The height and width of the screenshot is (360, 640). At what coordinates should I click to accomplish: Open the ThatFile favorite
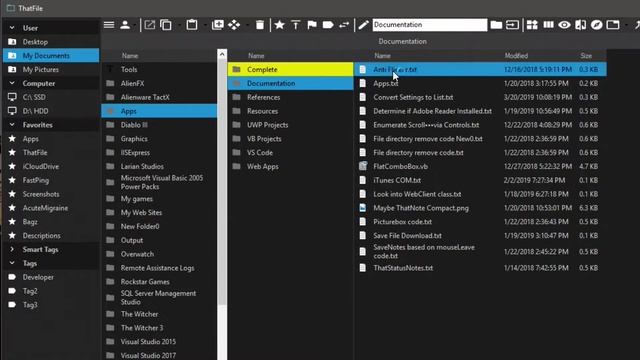[x=51, y=153]
